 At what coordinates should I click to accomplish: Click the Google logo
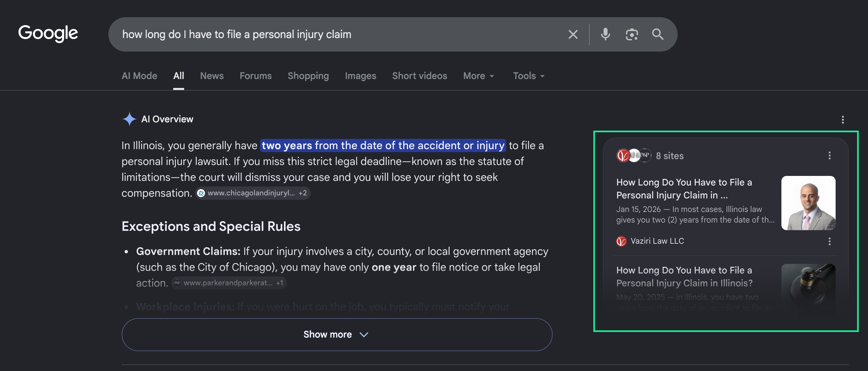tap(48, 34)
